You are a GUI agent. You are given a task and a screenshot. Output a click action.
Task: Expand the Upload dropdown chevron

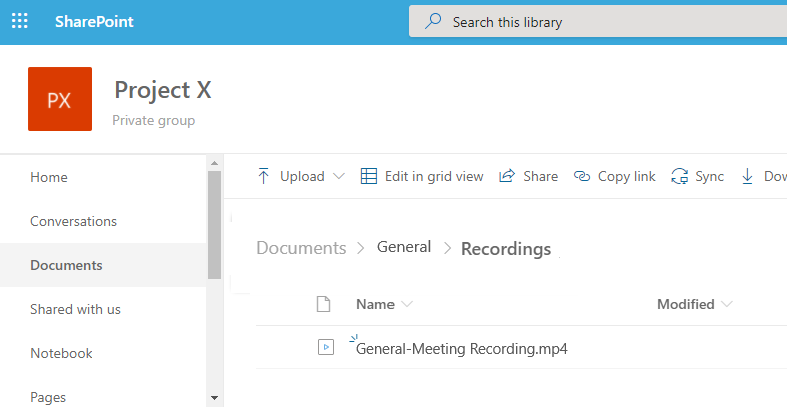339,176
